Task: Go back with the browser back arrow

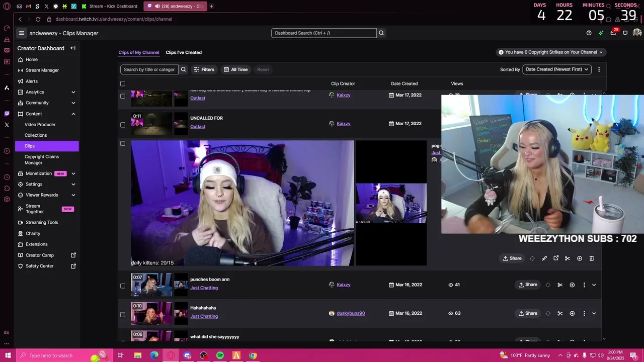Action: [x=20, y=19]
